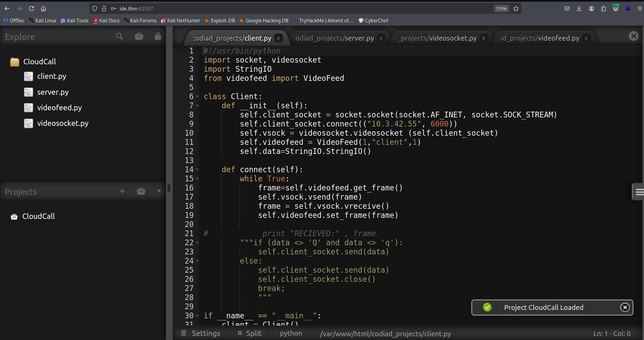Dismiss the Project CloudCall Loaded notification
This screenshot has width=644, height=340.
pyautogui.click(x=625, y=308)
